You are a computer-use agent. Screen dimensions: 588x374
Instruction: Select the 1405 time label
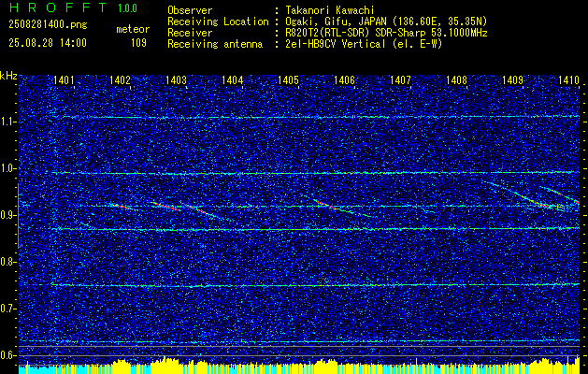[288, 79]
